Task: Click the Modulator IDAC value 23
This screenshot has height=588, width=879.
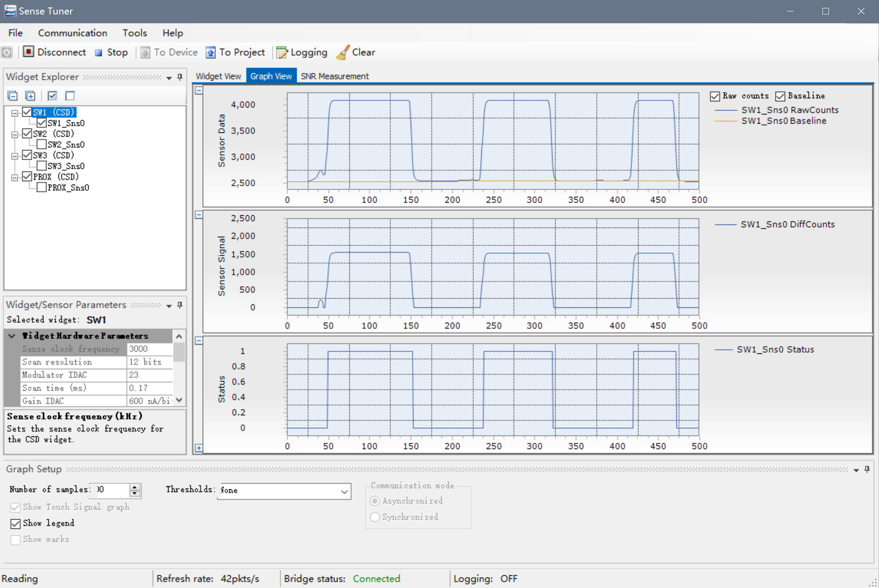Action: [150, 375]
